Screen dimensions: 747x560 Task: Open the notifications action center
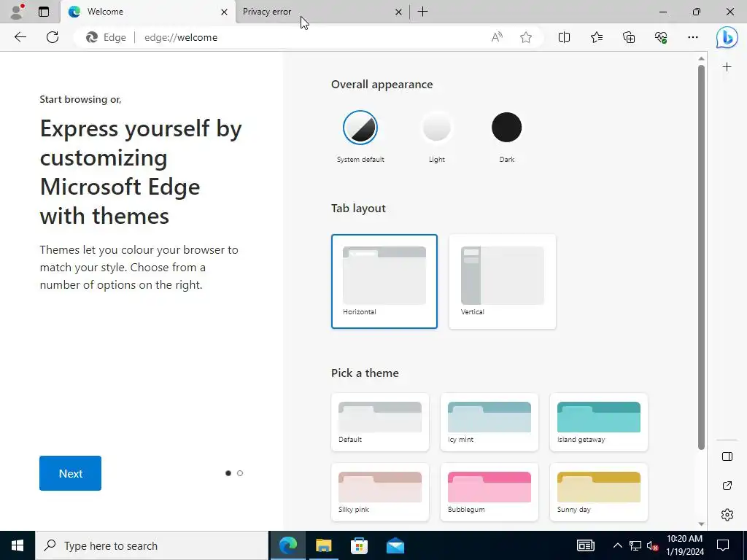tap(723, 545)
